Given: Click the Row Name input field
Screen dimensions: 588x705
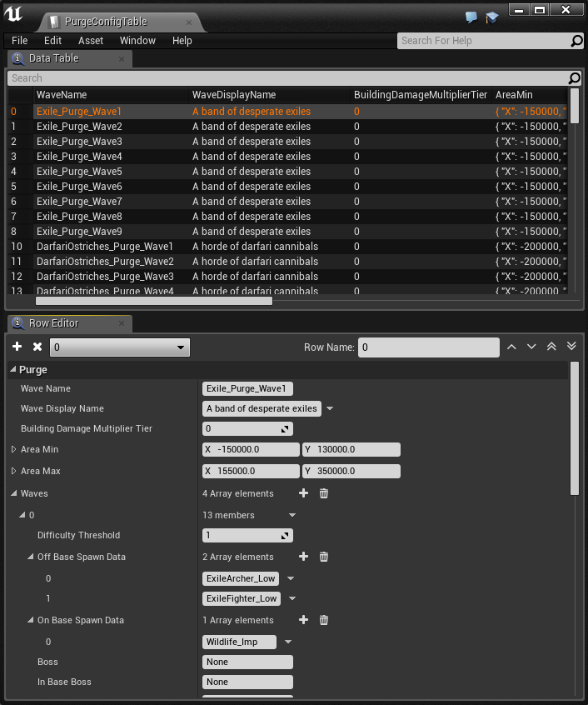Looking at the screenshot, I should 428,347.
